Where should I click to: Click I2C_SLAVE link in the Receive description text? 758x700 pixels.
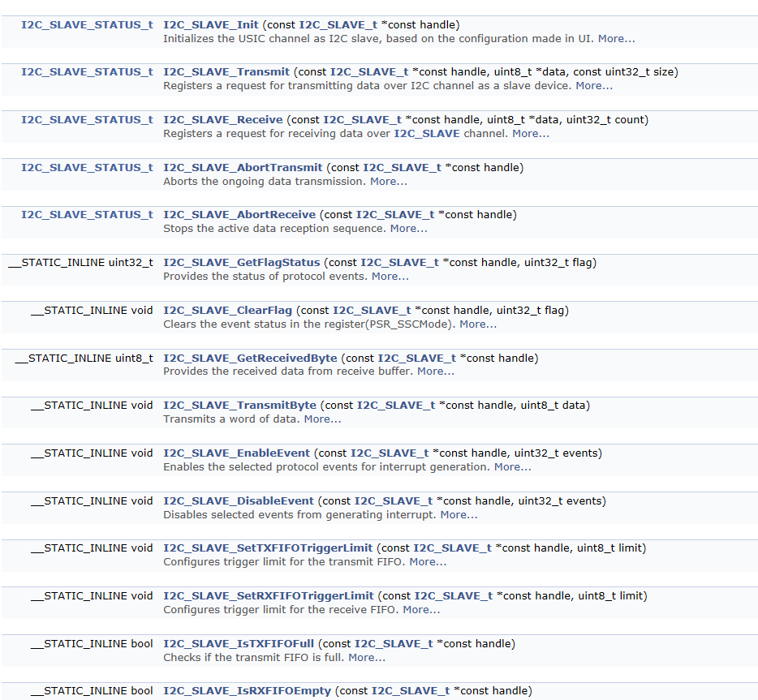pos(427,133)
